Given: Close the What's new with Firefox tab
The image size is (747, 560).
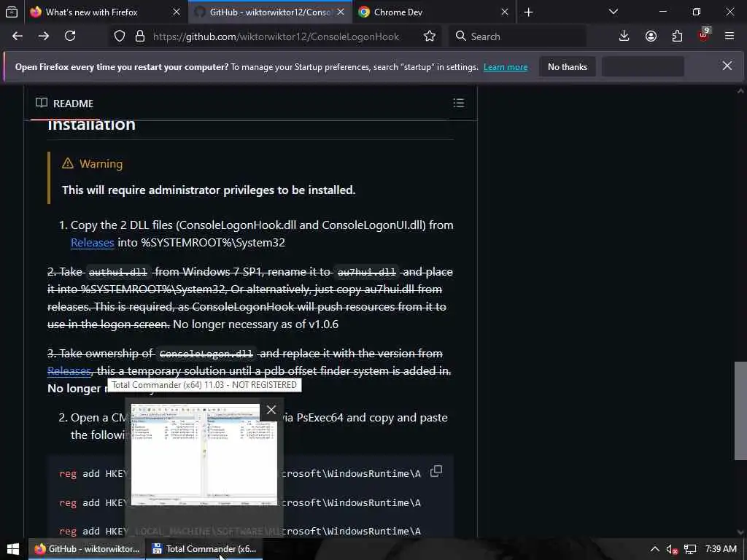Looking at the screenshot, I should pyautogui.click(x=177, y=12).
